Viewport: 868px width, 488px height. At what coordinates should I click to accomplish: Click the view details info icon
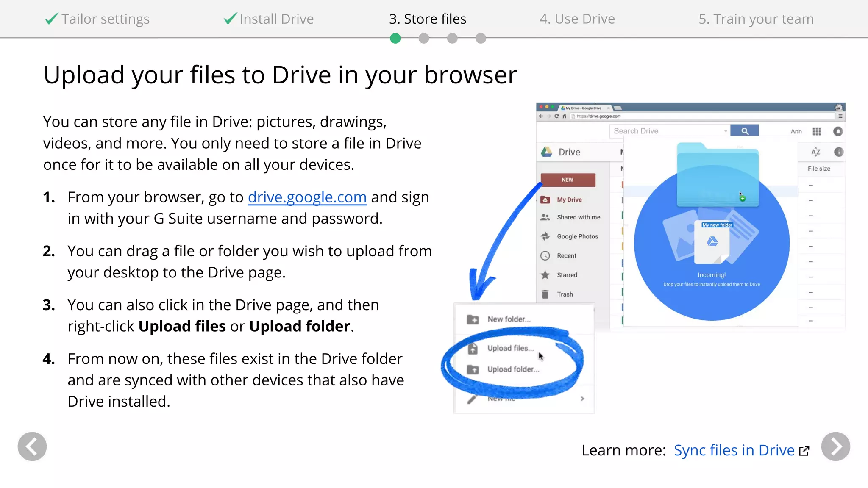pyautogui.click(x=839, y=152)
